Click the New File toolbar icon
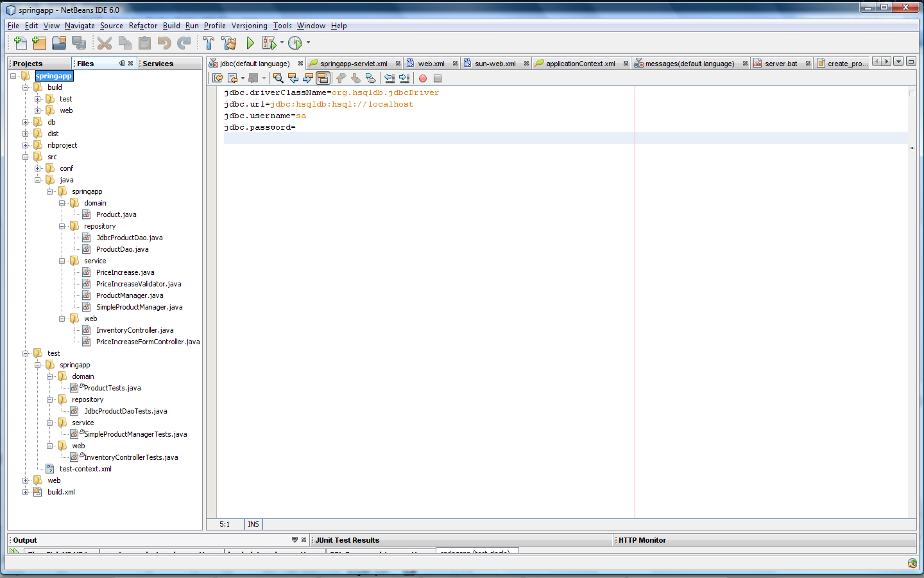 coord(20,43)
